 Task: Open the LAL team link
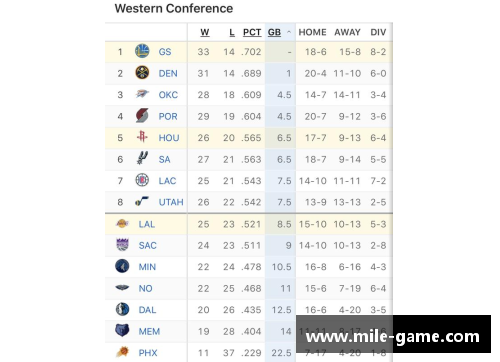coord(147,224)
